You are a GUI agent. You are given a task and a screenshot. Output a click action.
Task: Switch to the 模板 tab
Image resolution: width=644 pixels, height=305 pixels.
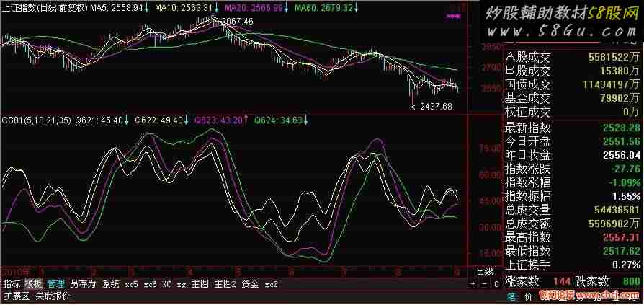(x=34, y=283)
